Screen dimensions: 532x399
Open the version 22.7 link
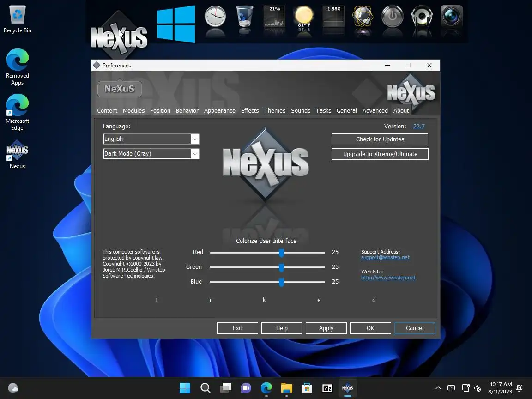click(x=419, y=126)
